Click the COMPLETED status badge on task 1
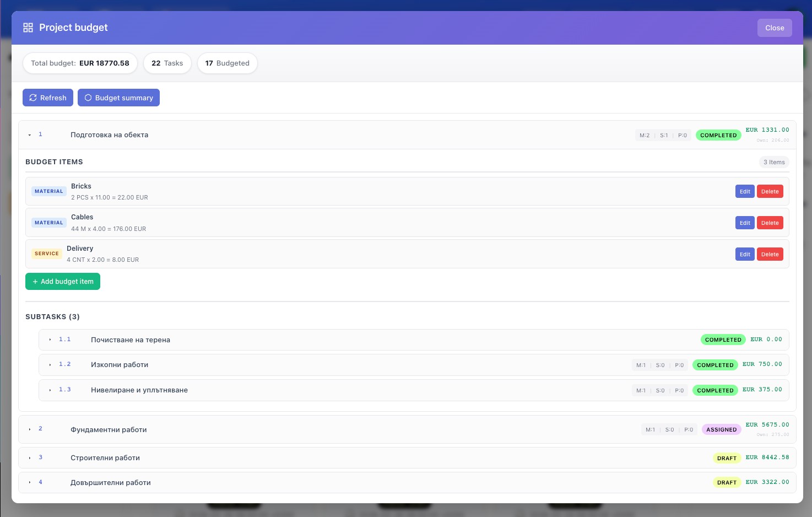The width and height of the screenshot is (812, 517). click(718, 135)
